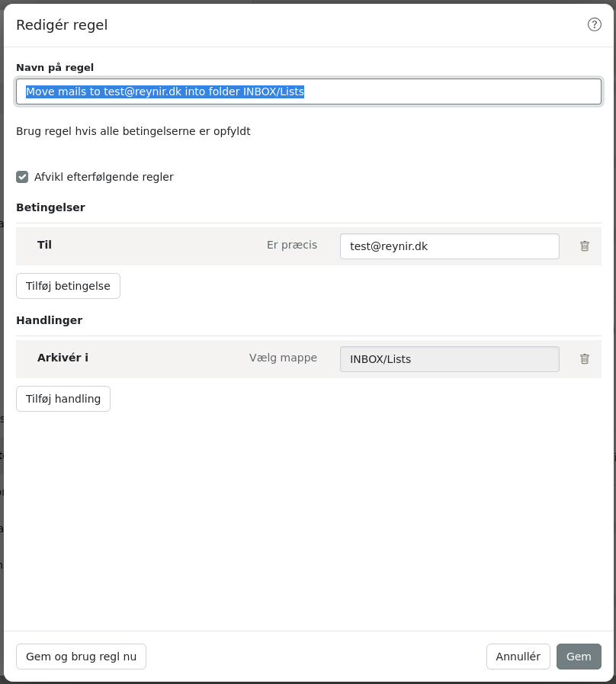Focus the 'Navn på regel' name field
This screenshot has height=684, width=616.
309,92
